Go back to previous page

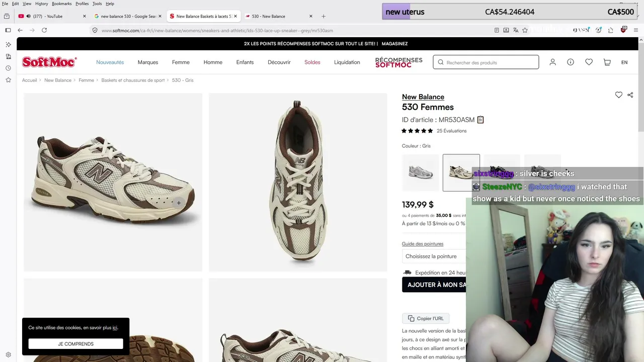pos(20,30)
